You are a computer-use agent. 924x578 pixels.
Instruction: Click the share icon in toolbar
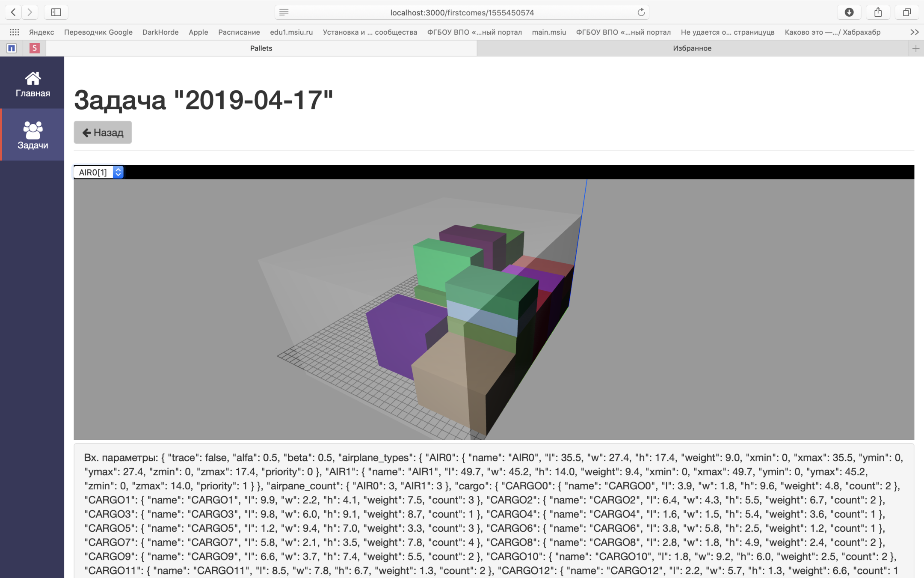point(878,12)
